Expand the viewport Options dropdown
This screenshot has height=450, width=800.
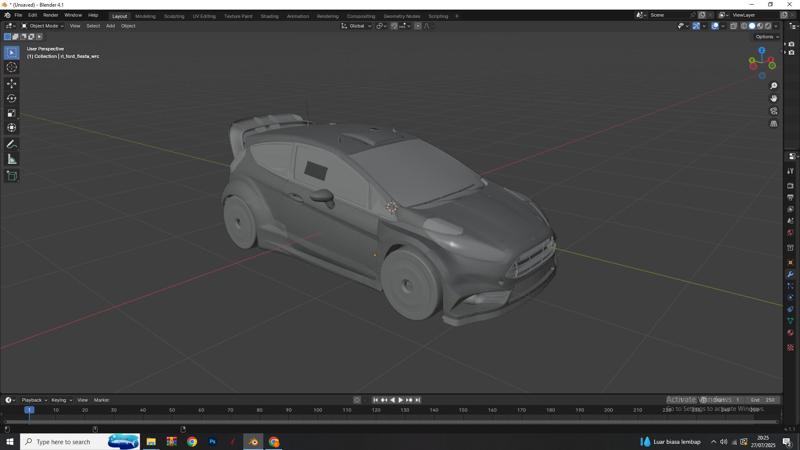point(767,37)
